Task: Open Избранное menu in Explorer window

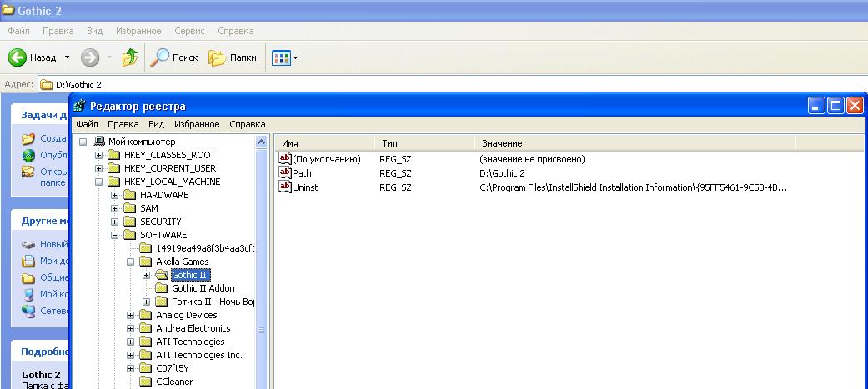Action: click(x=138, y=31)
